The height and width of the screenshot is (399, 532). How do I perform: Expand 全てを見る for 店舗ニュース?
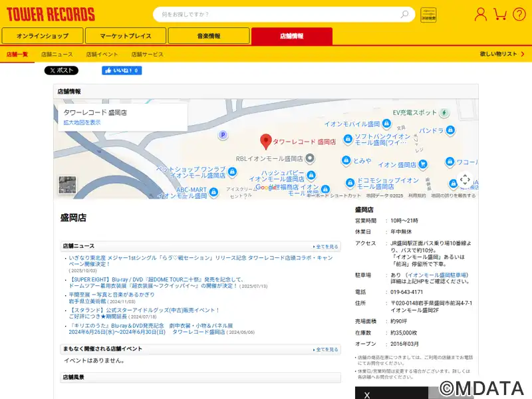click(x=326, y=246)
